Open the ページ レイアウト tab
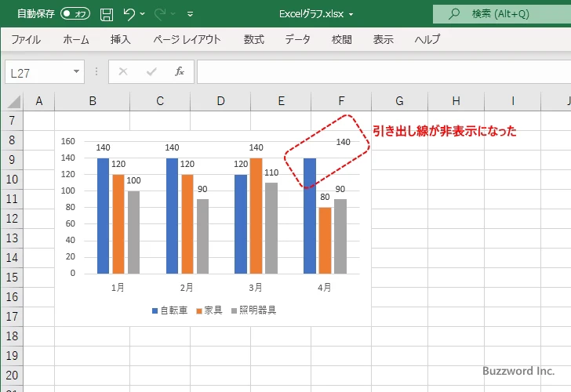This screenshot has height=392, width=571. click(x=187, y=39)
